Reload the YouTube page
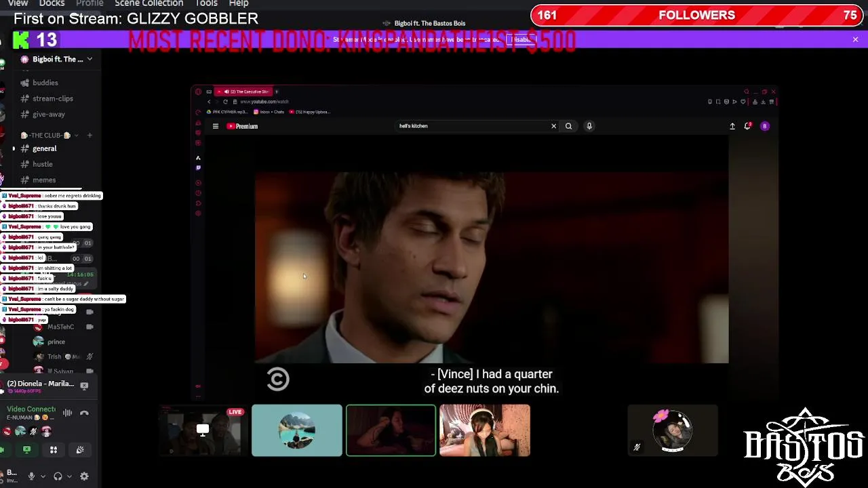This screenshot has height=488, width=868. [225, 102]
